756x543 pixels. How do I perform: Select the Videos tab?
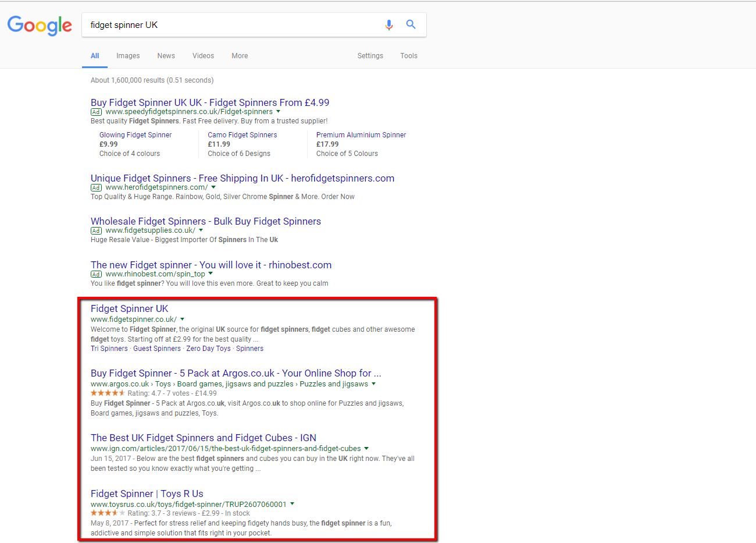coord(203,55)
